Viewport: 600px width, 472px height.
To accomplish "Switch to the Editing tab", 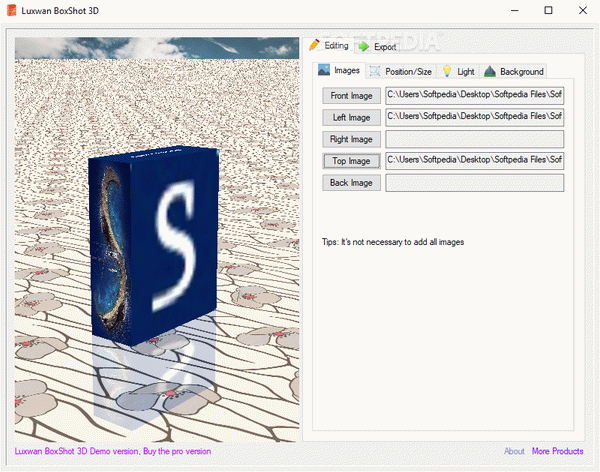I will tap(329, 45).
